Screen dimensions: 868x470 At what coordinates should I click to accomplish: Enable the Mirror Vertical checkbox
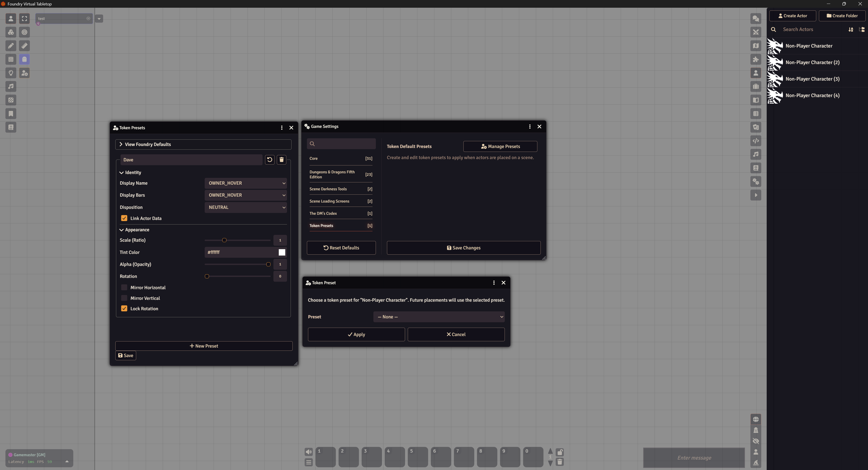pos(124,298)
